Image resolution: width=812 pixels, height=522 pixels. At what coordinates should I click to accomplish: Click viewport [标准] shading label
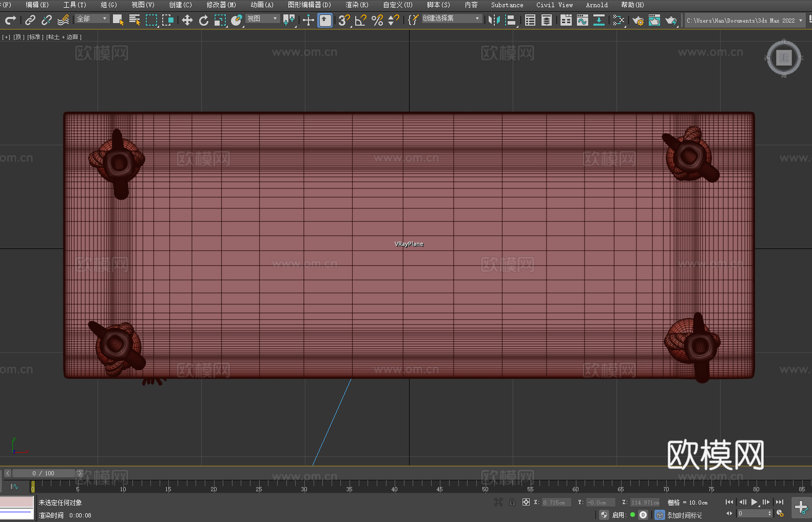[35, 37]
